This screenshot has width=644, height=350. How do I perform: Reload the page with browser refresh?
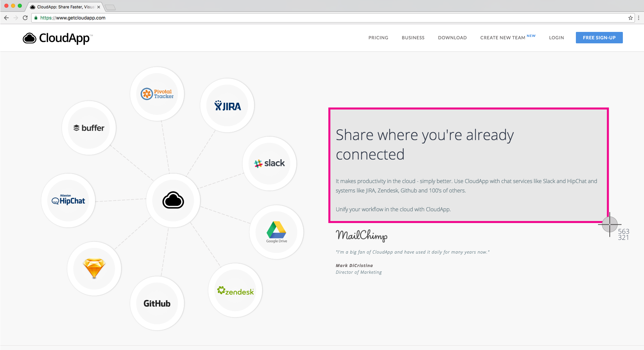click(x=25, y=18)
